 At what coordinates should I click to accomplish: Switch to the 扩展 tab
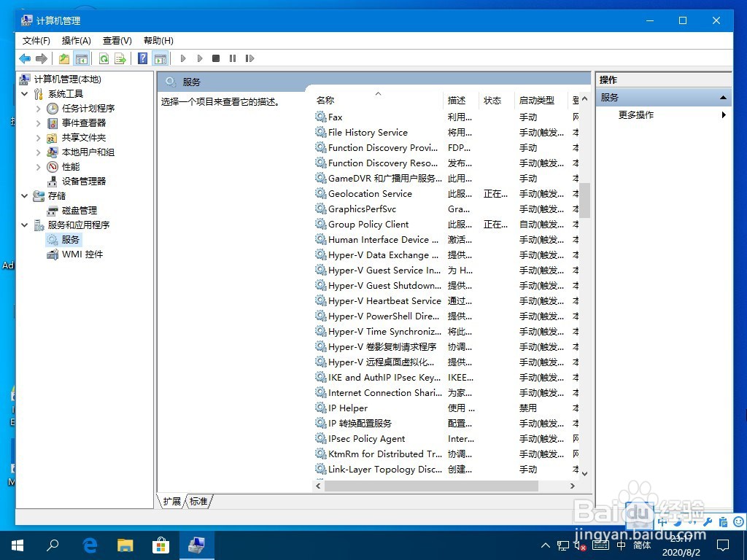click(x=171, y=502)
